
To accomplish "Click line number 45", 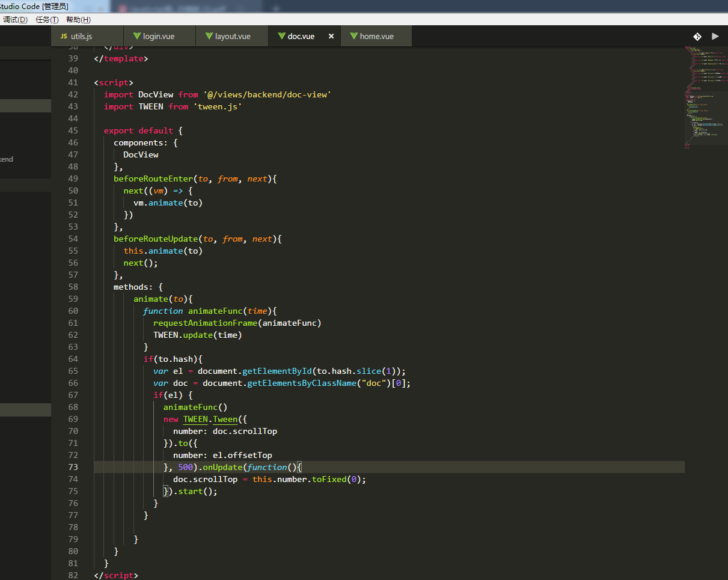I will coord(73,130).
